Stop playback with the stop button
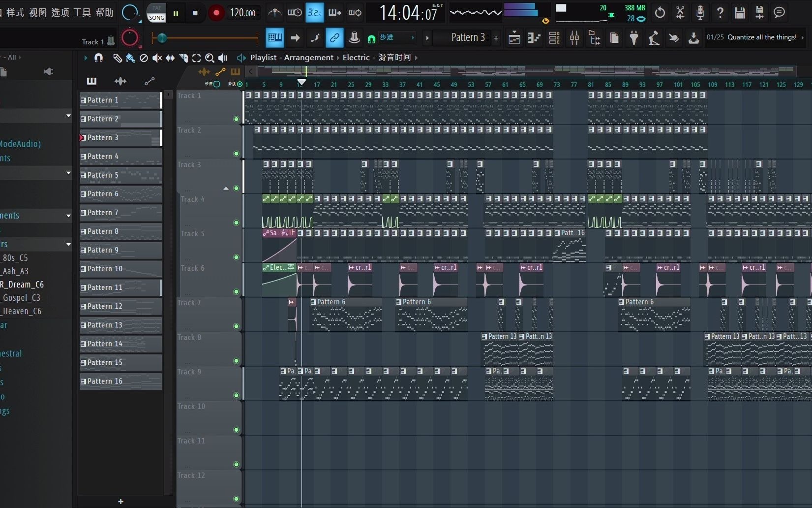Image resolution: width=812 pixels, height=508 pixels. (x=195, y=13)
